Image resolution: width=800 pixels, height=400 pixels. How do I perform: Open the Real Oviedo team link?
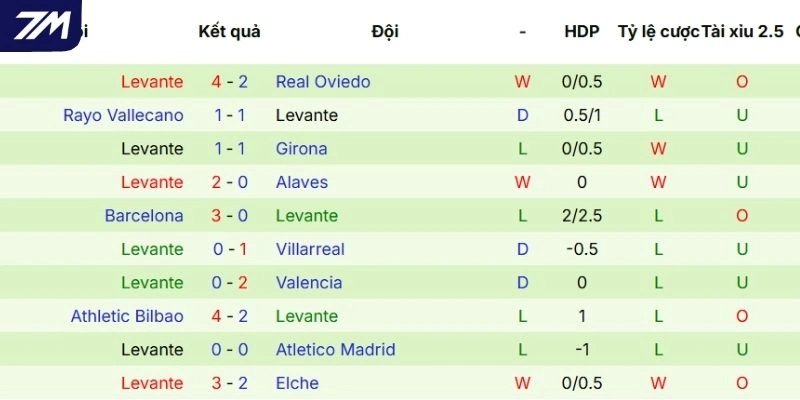323,82
